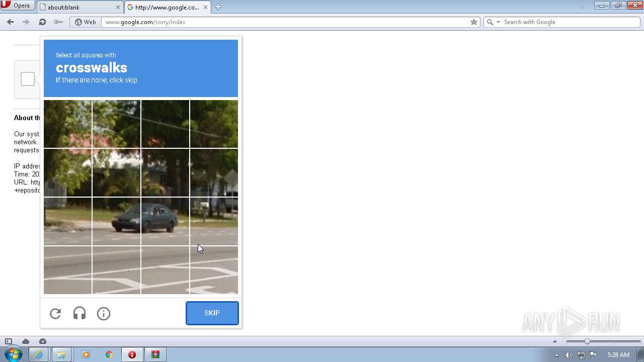Click the password key wand icon
Screen dimensions: 644x362
(x=58, y=22)
